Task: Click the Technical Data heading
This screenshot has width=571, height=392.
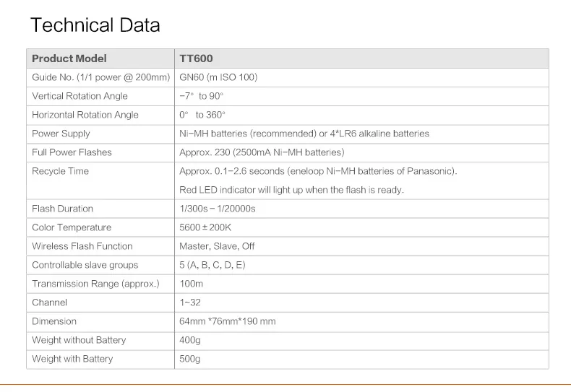Action: click(x=95, y=25)
